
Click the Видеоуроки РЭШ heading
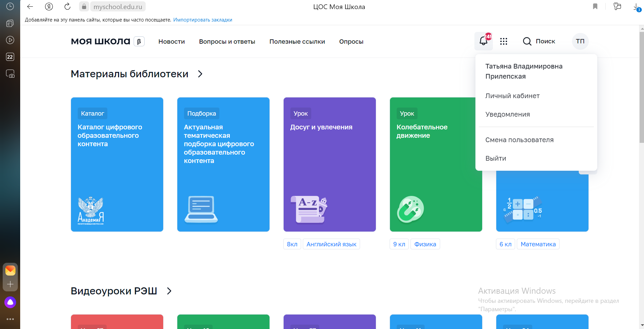coord(114,291)
